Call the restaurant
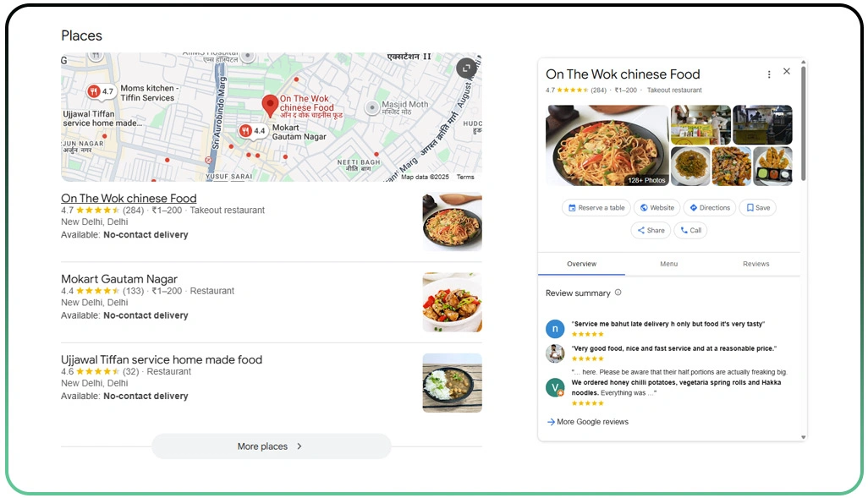 (x=689, y=230)
